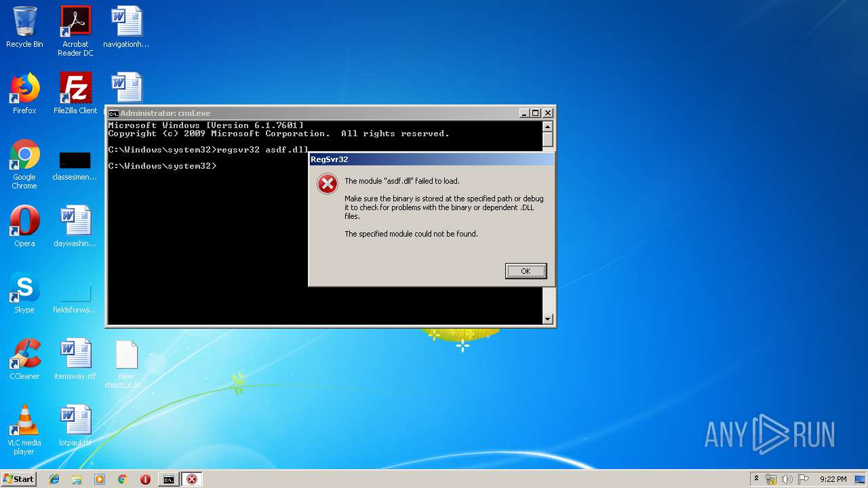Screen dimensions: 868x488
Task: Launch CCleaner desktop shortcut
Action: tap(24, 359)
